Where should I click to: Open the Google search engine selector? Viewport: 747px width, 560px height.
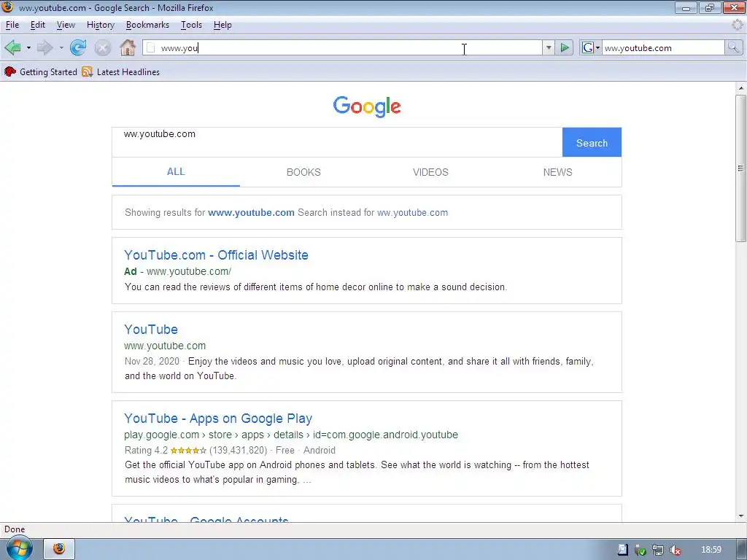tap(591, 47)
